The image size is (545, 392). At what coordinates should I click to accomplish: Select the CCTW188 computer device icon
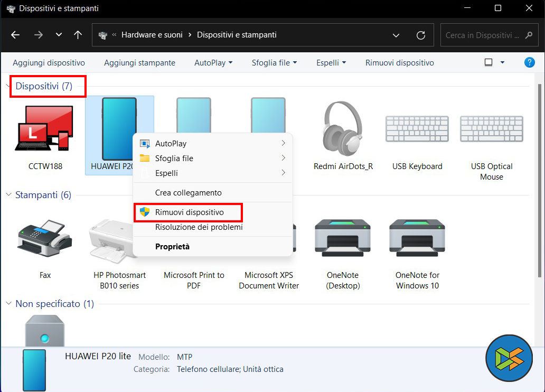click(45, 128)
